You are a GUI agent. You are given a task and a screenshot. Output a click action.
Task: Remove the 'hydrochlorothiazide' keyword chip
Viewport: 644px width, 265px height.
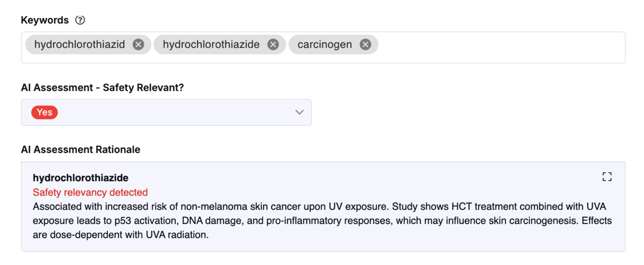273,45
